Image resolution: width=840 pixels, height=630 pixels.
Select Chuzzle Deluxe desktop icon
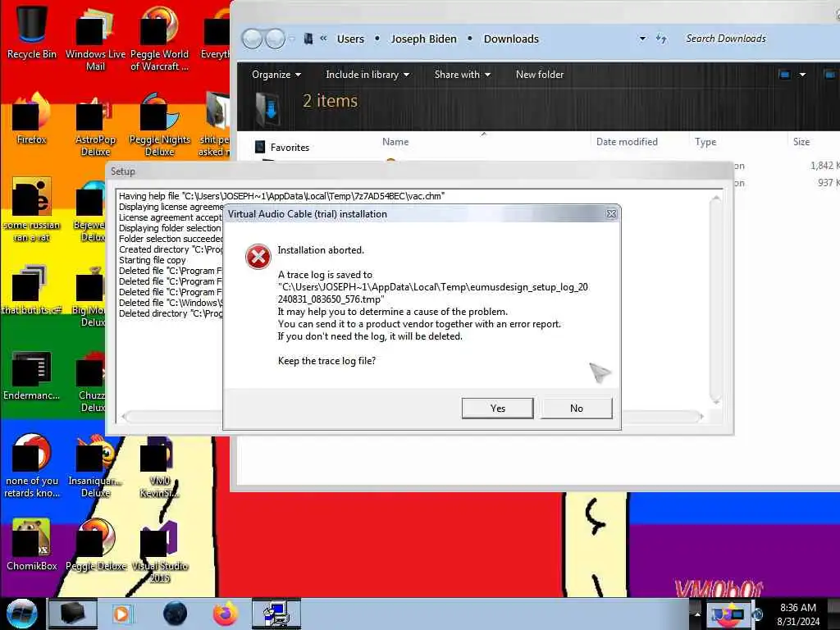coord(91,381)
